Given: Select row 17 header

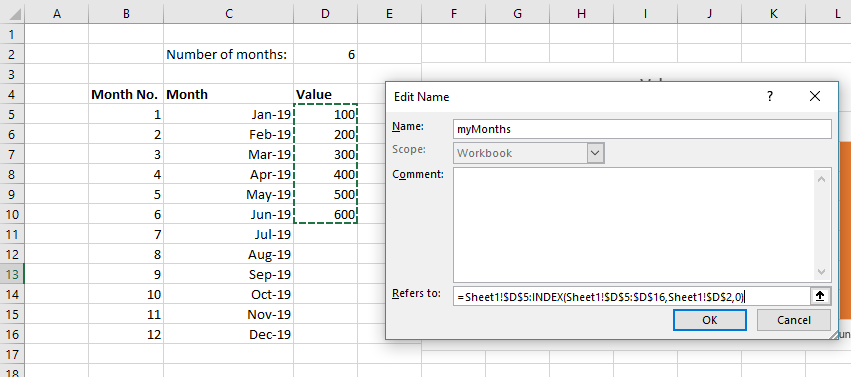Looking at the screenshot, I should click(x=12, y=355).
